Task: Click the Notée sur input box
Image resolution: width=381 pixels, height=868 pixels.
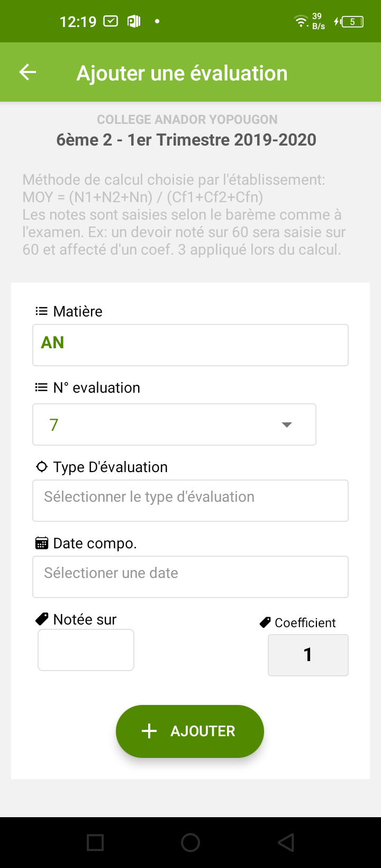Action: point(86,650)
